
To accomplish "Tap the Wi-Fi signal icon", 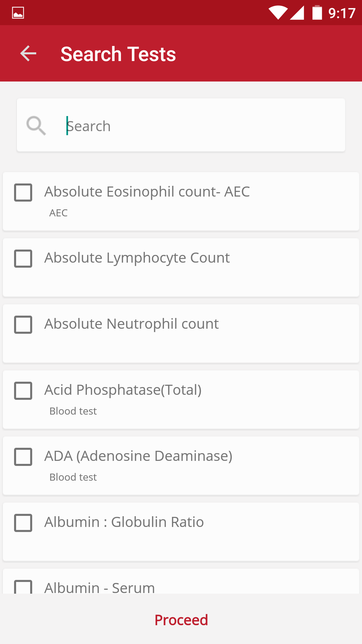I will 278,13.
